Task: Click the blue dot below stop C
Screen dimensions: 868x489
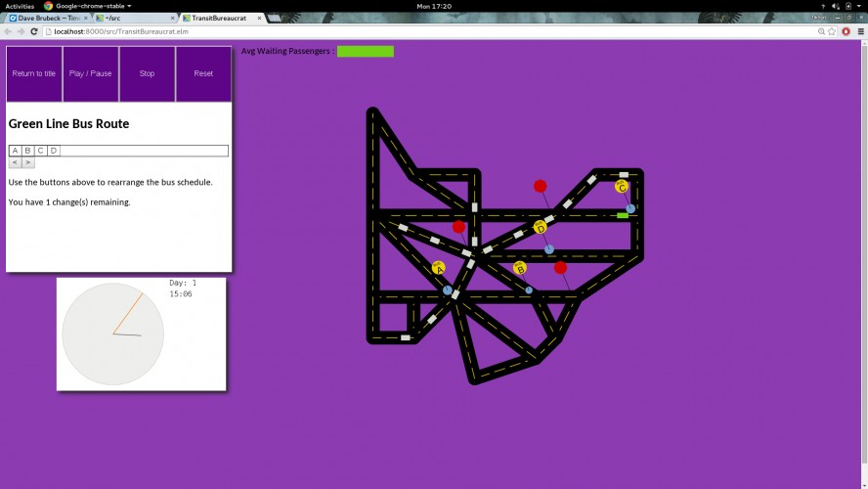Action: [x=630, y=208]
